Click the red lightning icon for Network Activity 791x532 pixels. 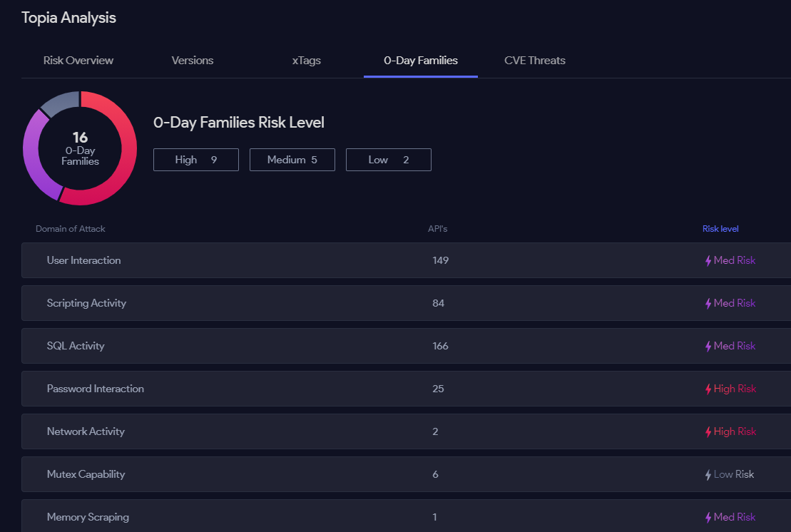[x=708, y=432]
